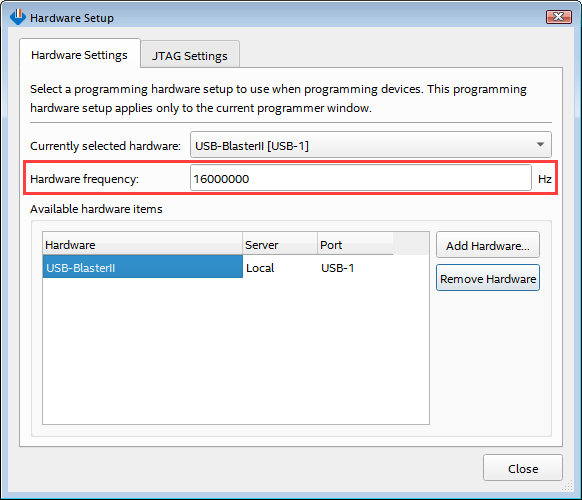Click the Quartus programmer icon in title bar
The width and height of the screenshot is (582, 500).
(x=17, y=17)
